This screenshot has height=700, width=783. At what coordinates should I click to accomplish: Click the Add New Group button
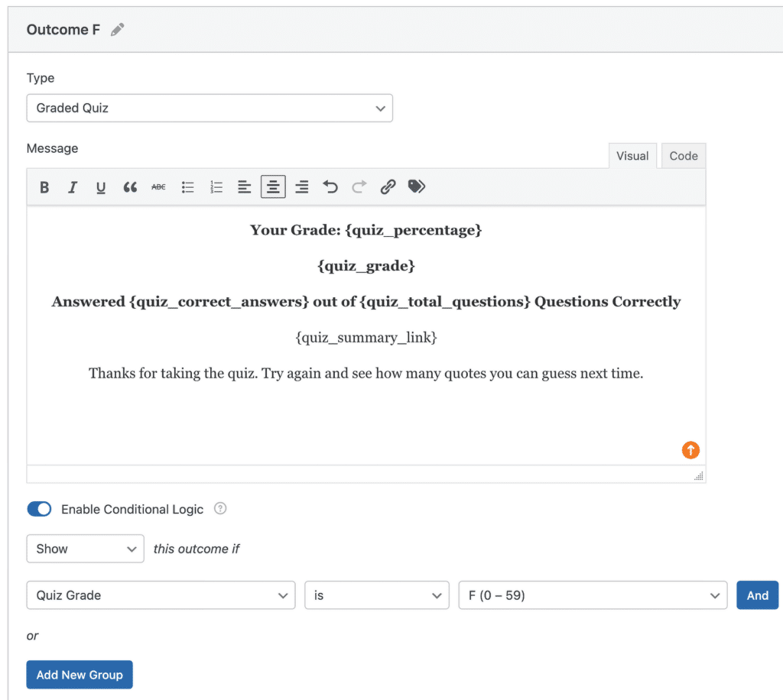pos(80,675)
